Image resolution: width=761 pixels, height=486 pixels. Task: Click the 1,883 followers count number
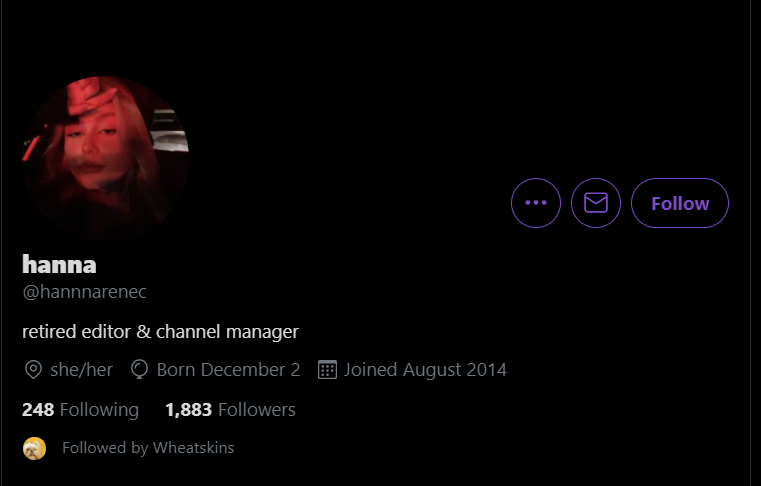(x=189, y=410)
